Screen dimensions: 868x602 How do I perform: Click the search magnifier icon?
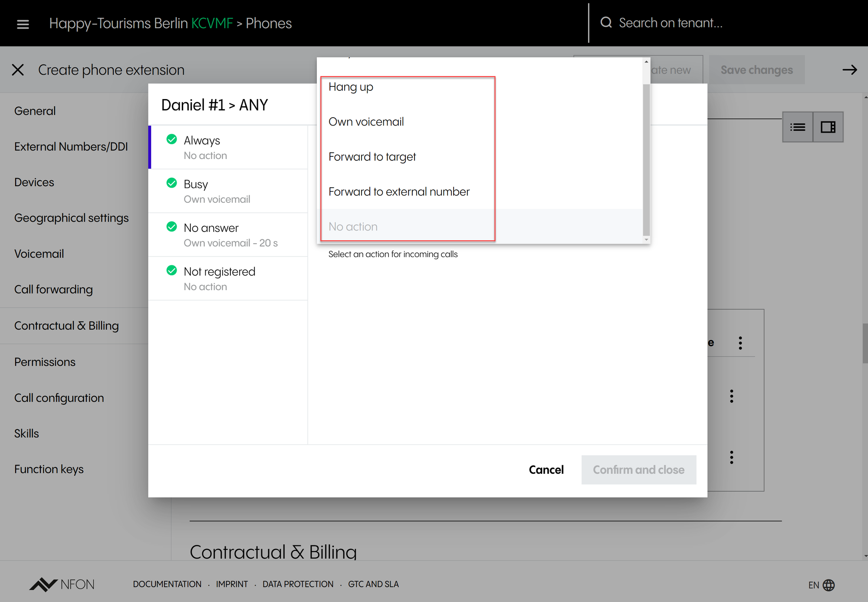coord(606,23)
